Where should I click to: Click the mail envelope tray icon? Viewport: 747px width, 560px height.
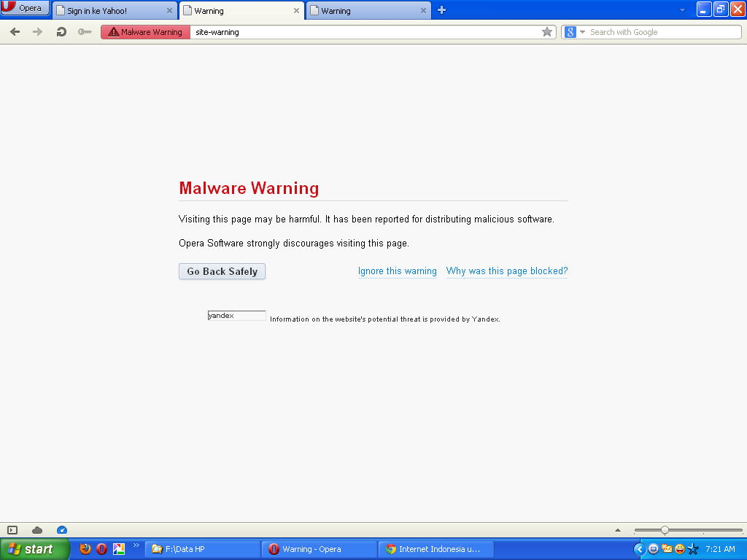667,549
